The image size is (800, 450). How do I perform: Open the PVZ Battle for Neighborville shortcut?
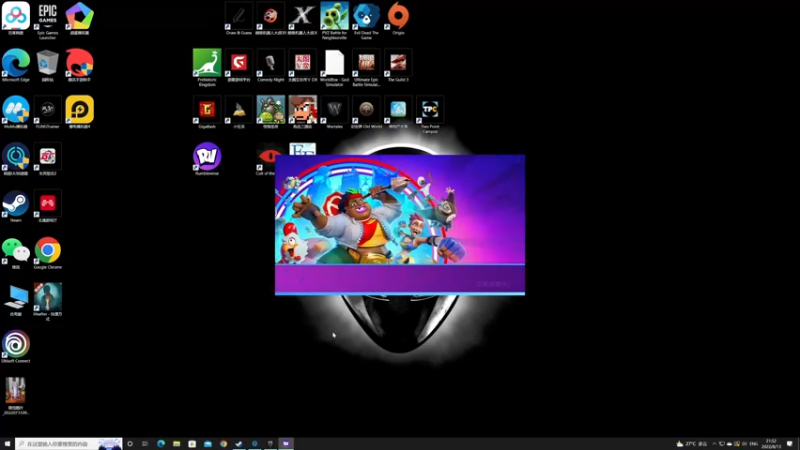[334, 20]
